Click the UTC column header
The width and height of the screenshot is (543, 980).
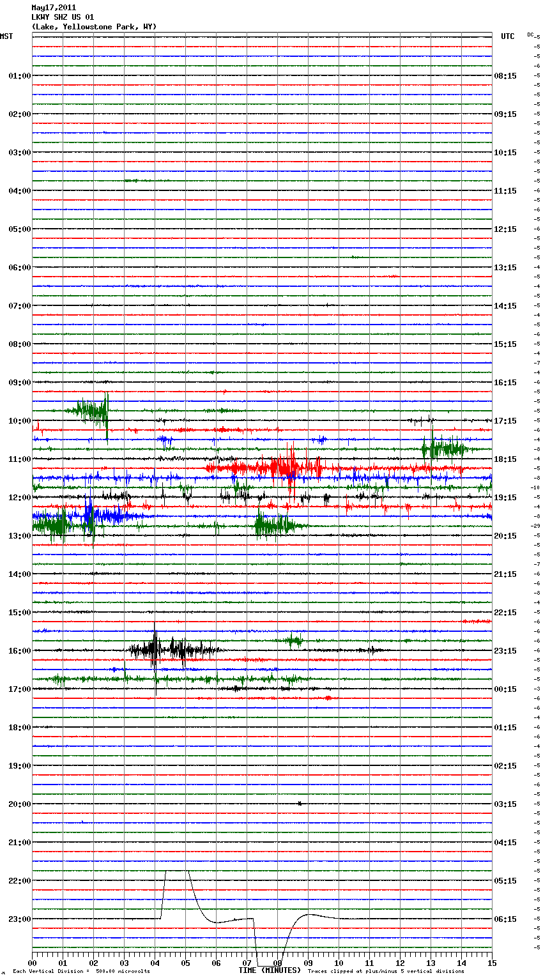click(508, 36)
